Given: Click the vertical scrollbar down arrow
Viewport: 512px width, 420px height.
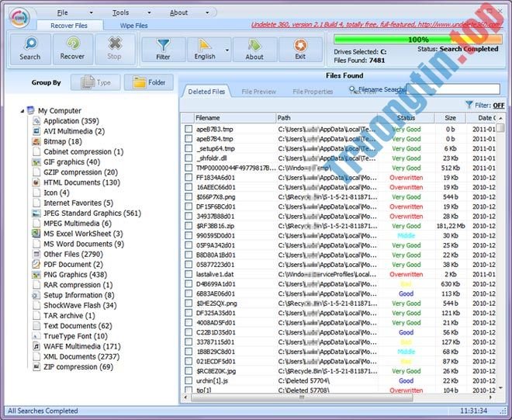Looking at the screenshot, I should click(x=500, y=388).
